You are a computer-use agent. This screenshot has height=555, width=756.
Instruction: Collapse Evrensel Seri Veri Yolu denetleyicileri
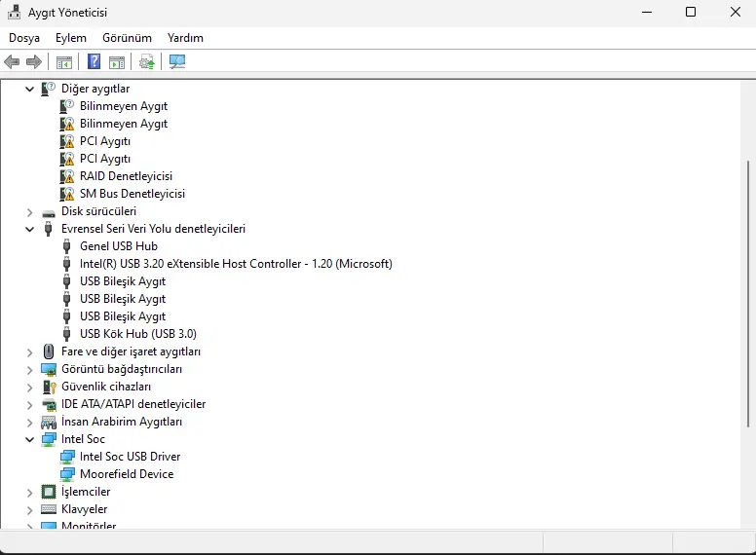point(30,230)
